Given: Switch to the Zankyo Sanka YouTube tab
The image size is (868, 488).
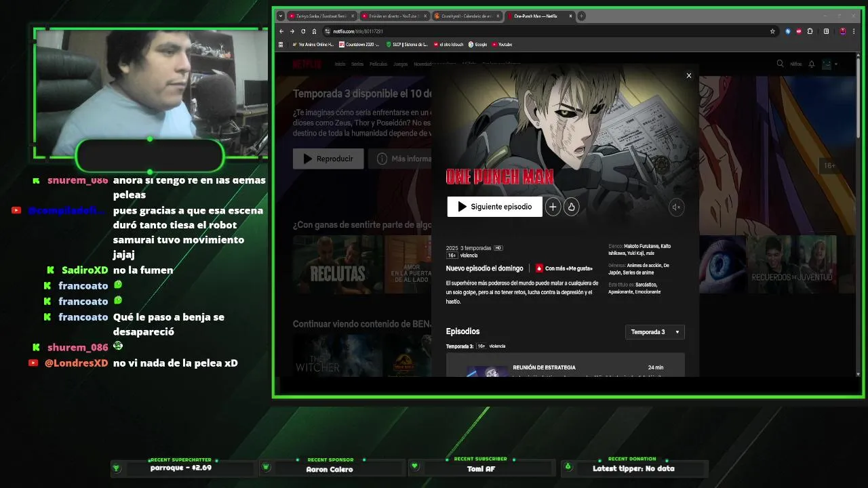Looking at the screenshot, I should pyautogui.click(x=321, y=16).
